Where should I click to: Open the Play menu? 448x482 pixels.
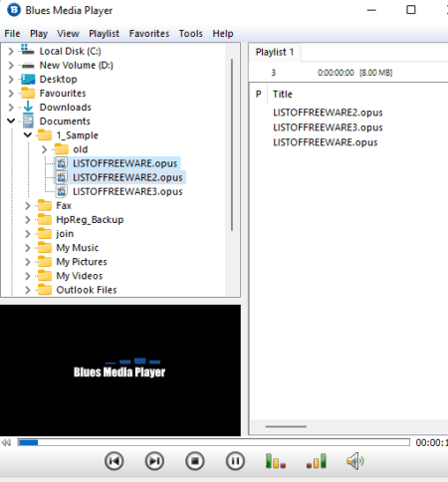[39, 34]
